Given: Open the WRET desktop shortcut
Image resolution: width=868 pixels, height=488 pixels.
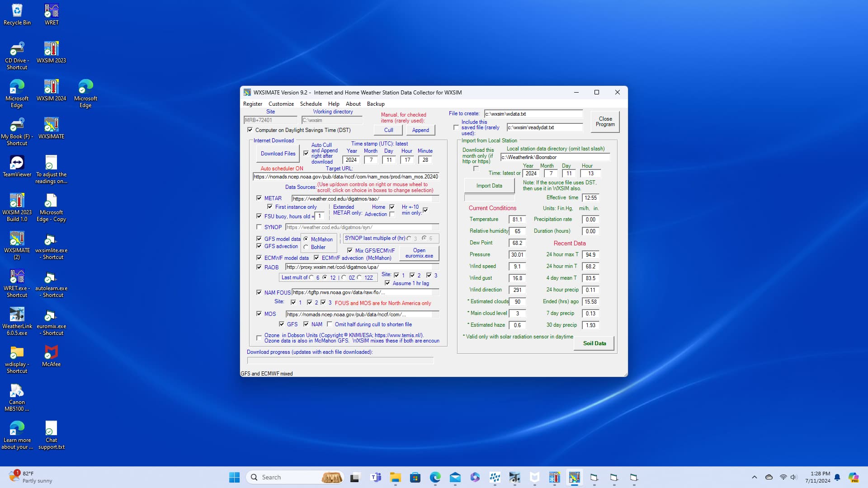Looking at the screenshot, I should click(x=52, y=14).
